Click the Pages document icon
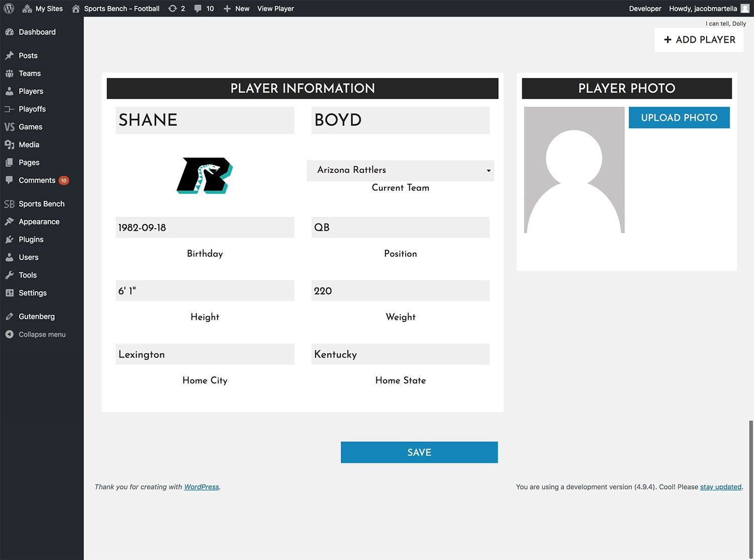 tap(10, 162)
